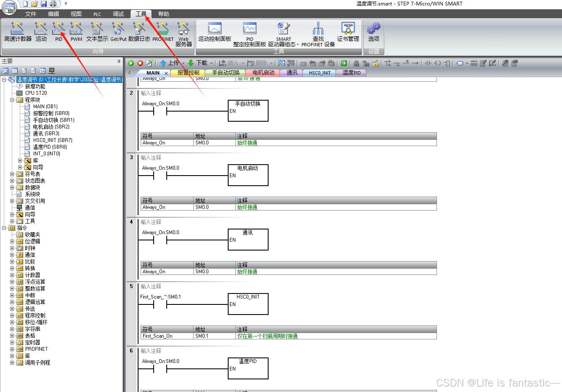Select MAIN (OB1) in project tree

[45, 107]
